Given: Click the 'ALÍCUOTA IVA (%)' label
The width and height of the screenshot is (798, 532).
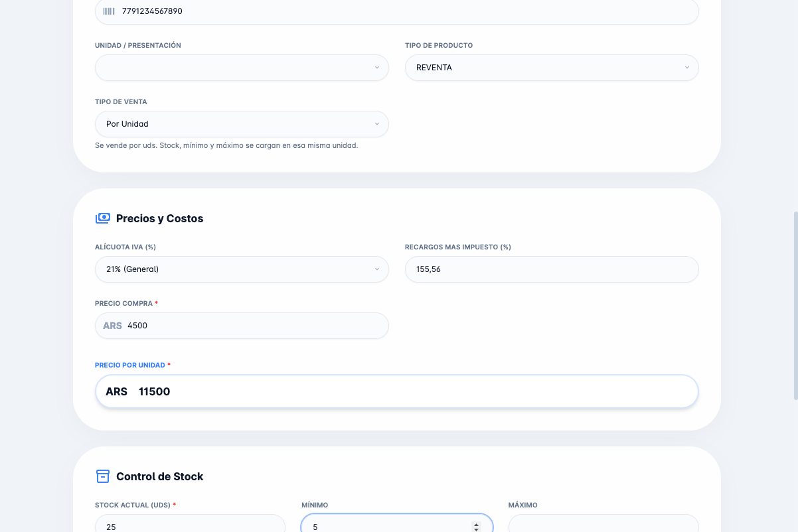Looking at the screenshot, I should [125, 247].
